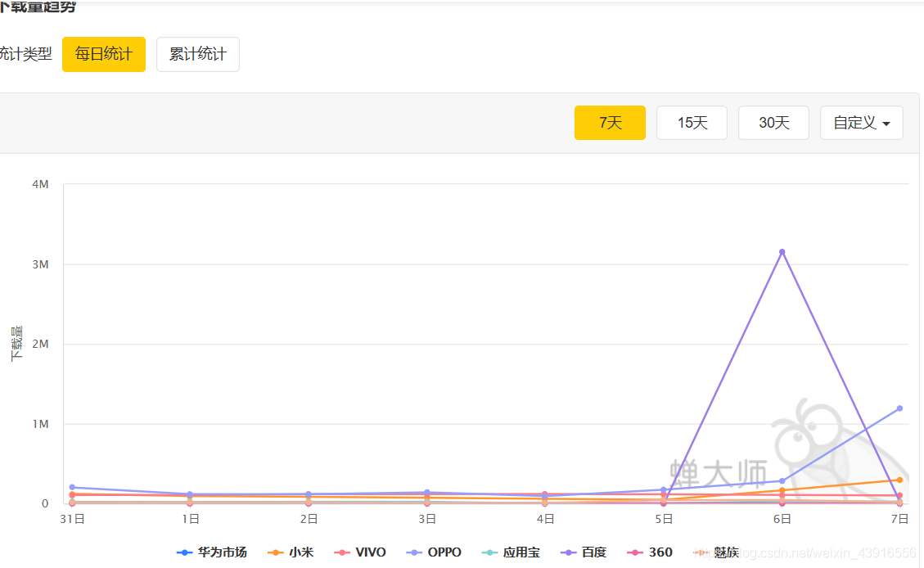The width and height of the screenshot is (924, 568).
Task: Toggle OPPO series in legend
Action: click(434, 552)
